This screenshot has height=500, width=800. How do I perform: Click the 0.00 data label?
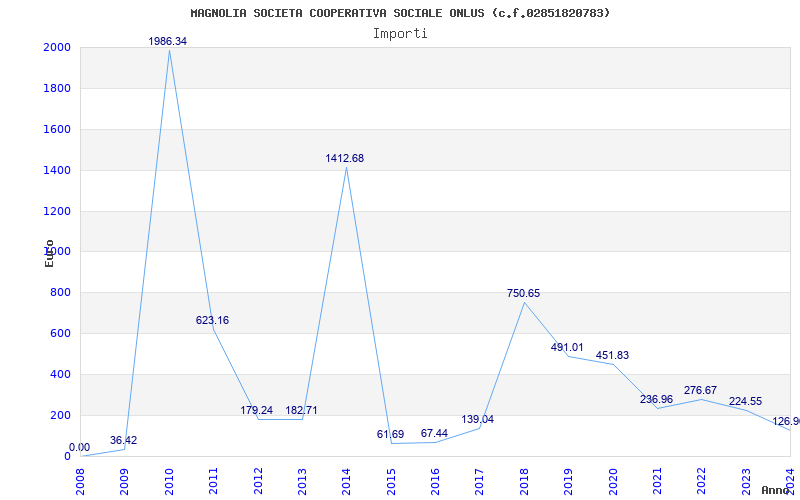[x=80, y=447]
